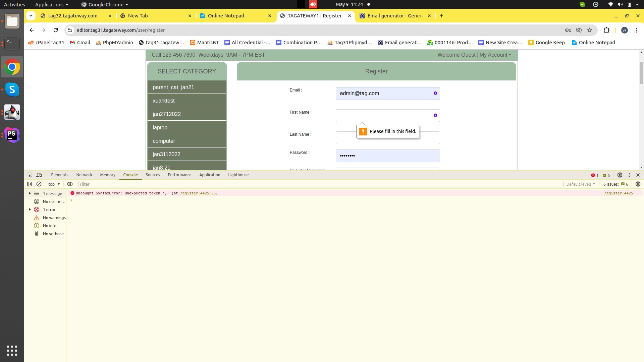Open the Applications menu in the top bar
The image size is (644, 362).
(x=49, y=4)
